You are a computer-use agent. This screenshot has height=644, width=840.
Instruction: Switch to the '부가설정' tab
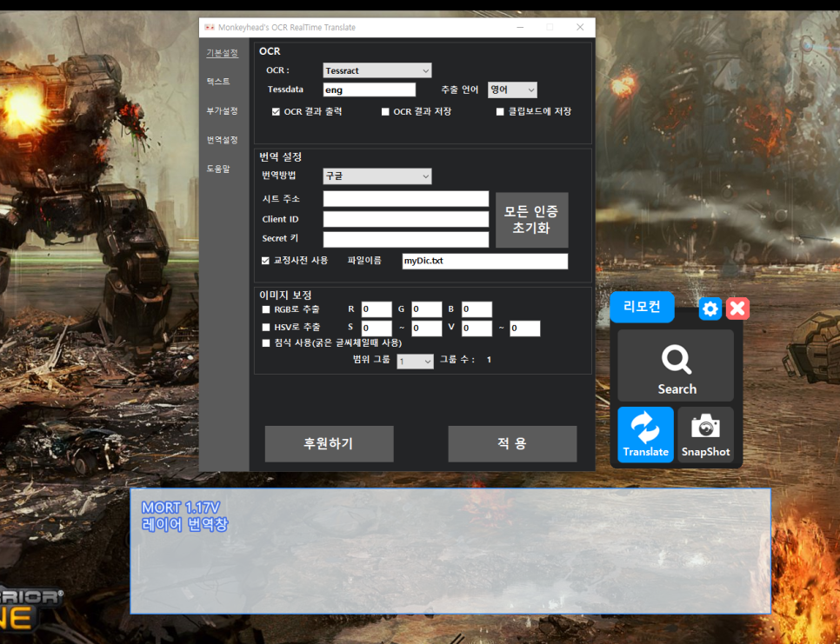click(x=223, y=111)
